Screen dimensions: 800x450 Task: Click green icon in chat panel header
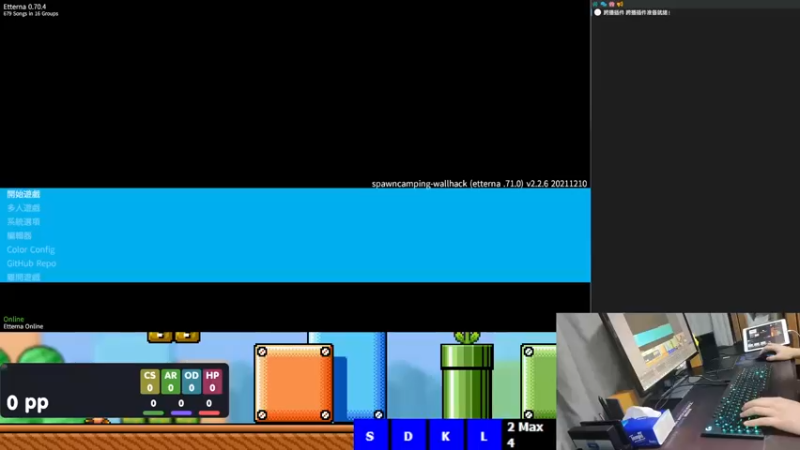[x=595, y=4]
